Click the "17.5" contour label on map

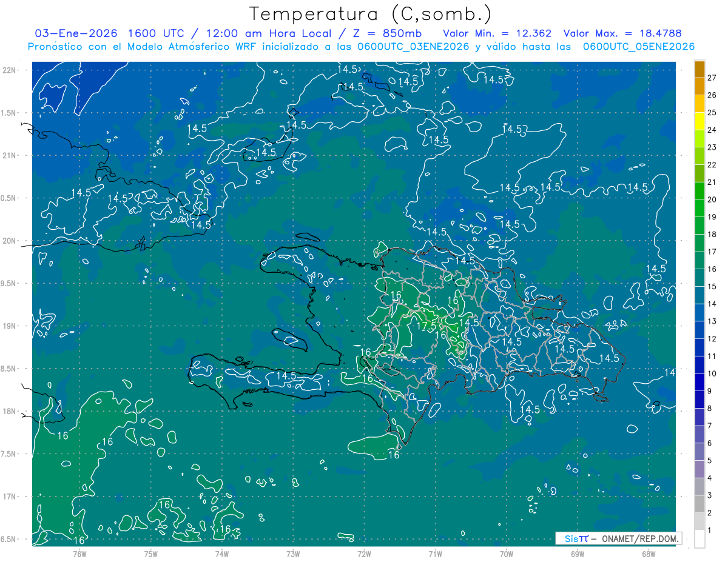[x=426, y=326]
